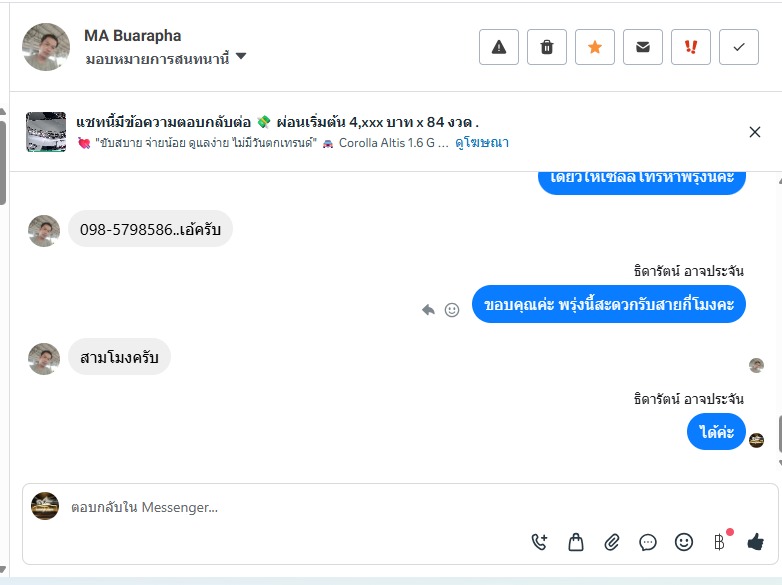Click reply arrow beside ขอบคุณค่ะ message
This screenshot has width=782, height=585.
(429, 310)
